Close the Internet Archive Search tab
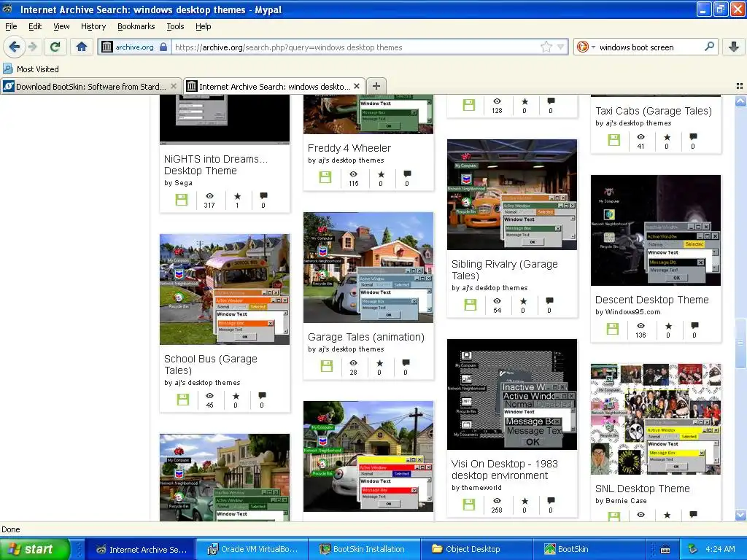Viewport: 747px width, 560px height. (x=357, y=86)
